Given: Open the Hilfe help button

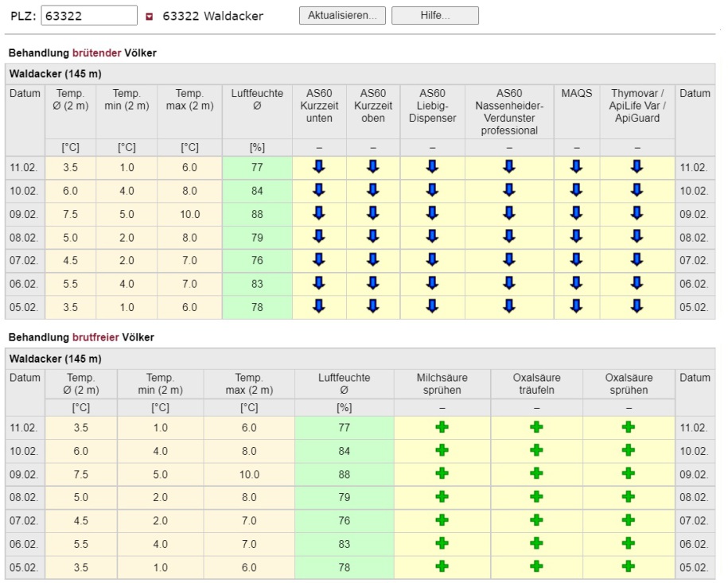Looking at the screenshot, I should (434, 16).
